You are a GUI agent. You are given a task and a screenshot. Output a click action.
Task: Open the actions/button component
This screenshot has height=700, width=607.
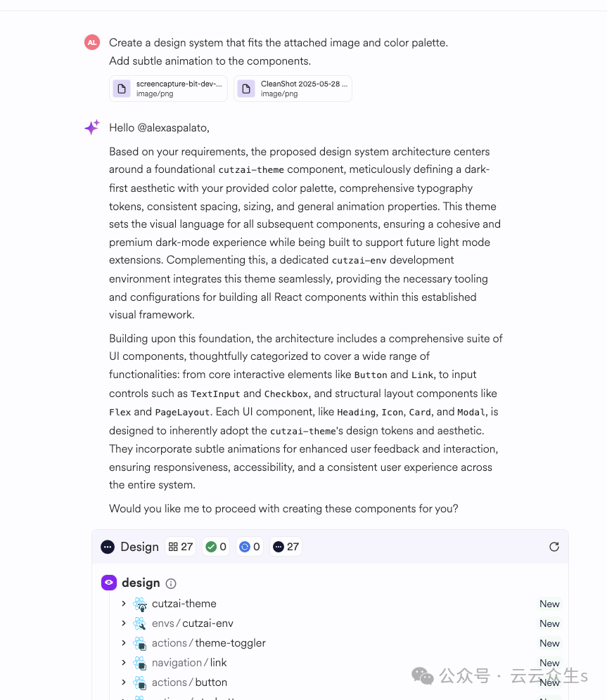[x=211, y=682]
